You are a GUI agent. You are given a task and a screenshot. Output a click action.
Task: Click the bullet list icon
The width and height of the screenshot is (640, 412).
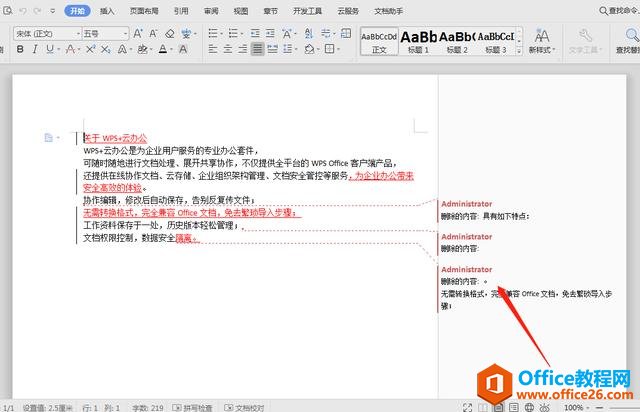213,33
